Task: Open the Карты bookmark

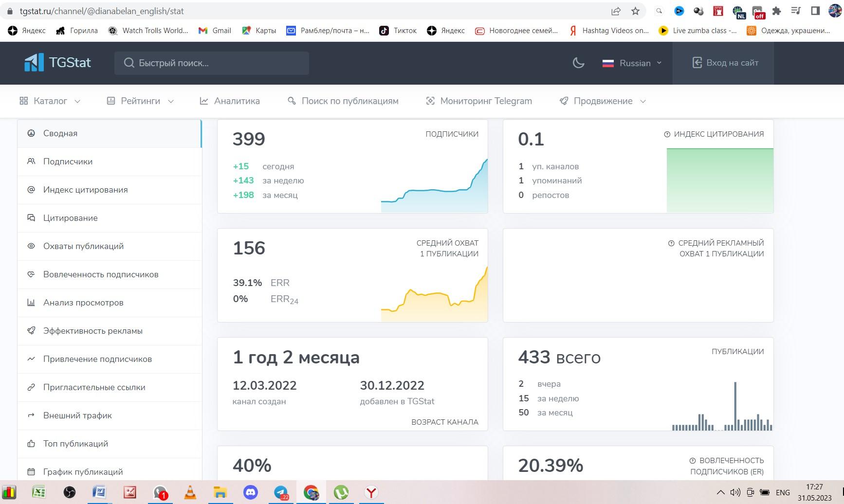Action: (x=259, y=31)
